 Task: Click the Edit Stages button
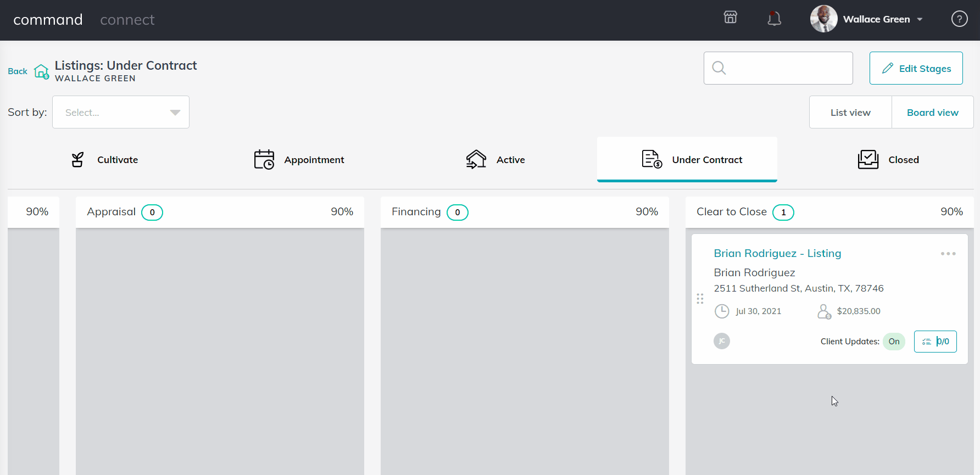click(916, 68)
